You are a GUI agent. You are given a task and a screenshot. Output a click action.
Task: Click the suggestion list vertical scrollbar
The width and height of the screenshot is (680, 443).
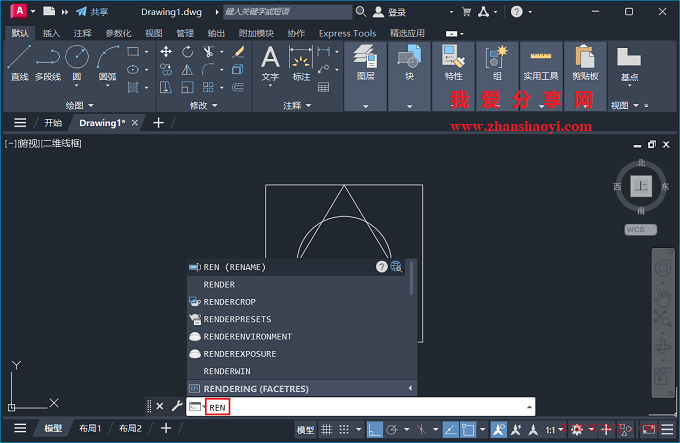[x=411, y=277]
